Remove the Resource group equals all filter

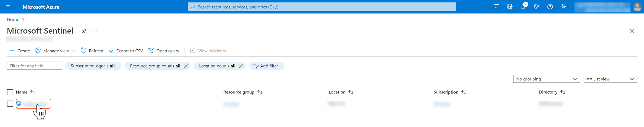186,66
